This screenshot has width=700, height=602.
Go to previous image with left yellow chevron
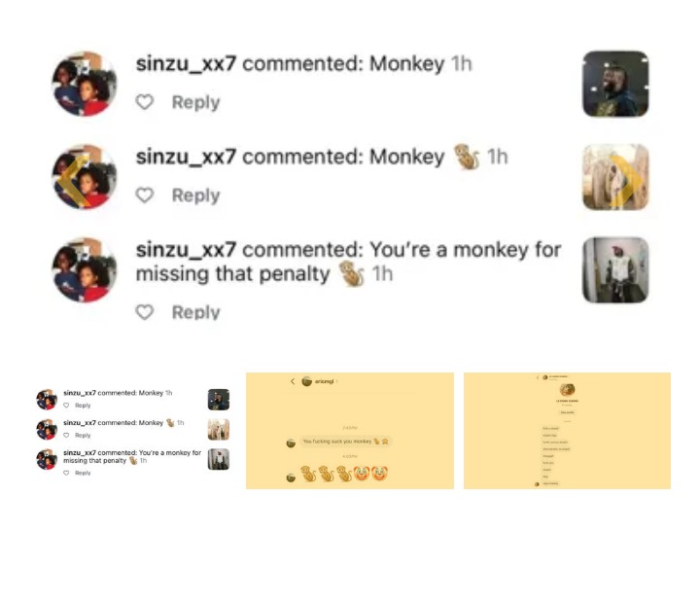coord(74,181)
